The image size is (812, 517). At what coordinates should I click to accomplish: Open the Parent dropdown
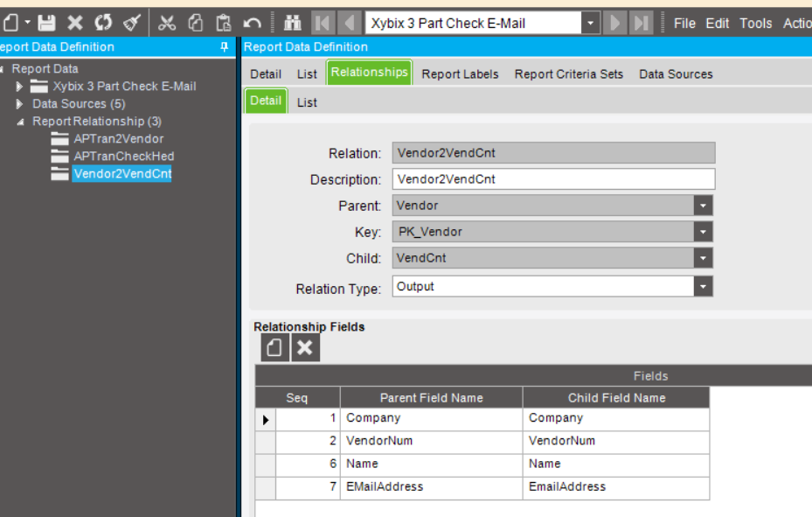[703, 206]
